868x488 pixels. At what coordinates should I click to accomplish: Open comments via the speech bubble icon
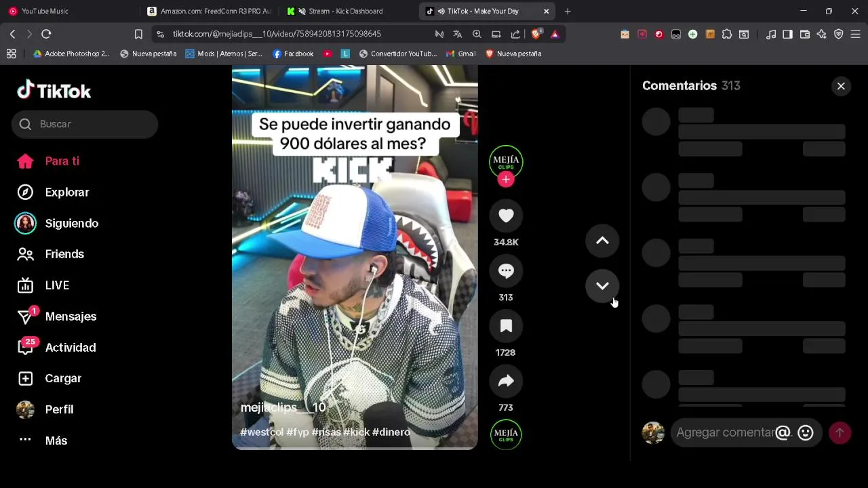click(x=506, y=271)
